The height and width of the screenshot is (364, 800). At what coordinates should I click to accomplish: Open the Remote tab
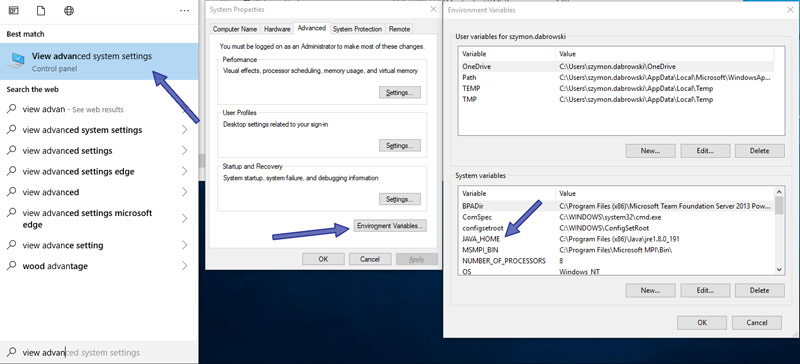399,29
